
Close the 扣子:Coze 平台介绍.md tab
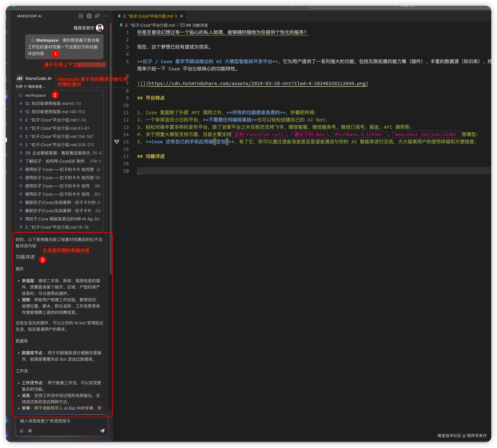(181, 16)
